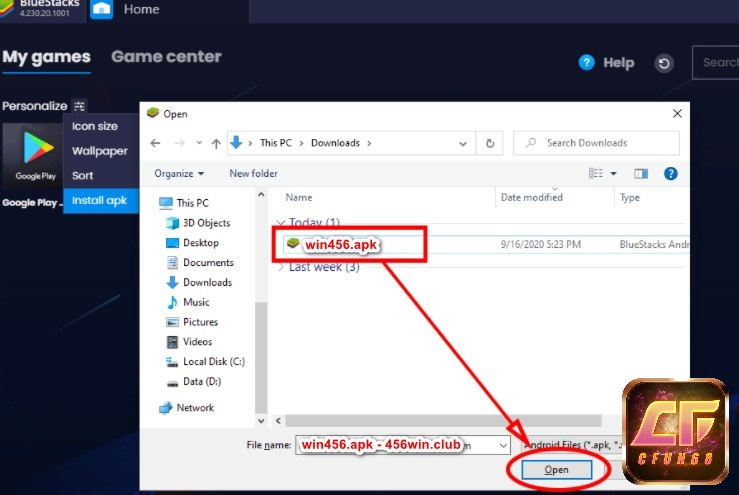Click the This PC breadcrumb

tap(276, 143)
